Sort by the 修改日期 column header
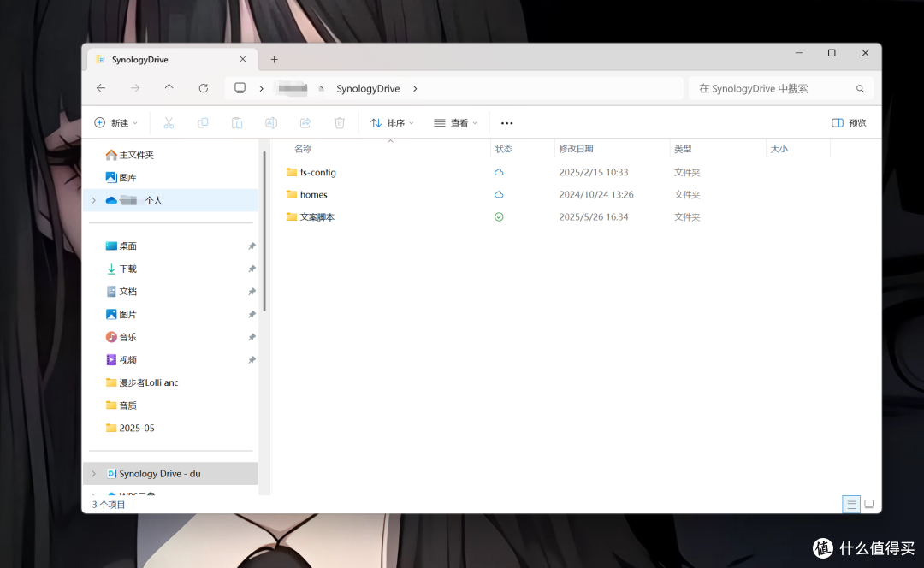Image resolution: width=924 pixels, height=568 pixels. click(x=576, y=149)
